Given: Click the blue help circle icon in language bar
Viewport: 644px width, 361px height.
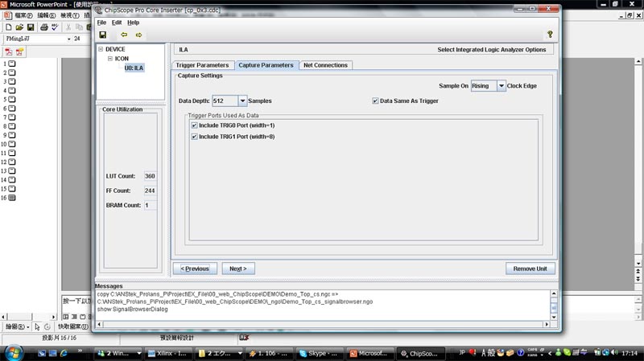Looking at the screenshot, I should pos(520,353).
